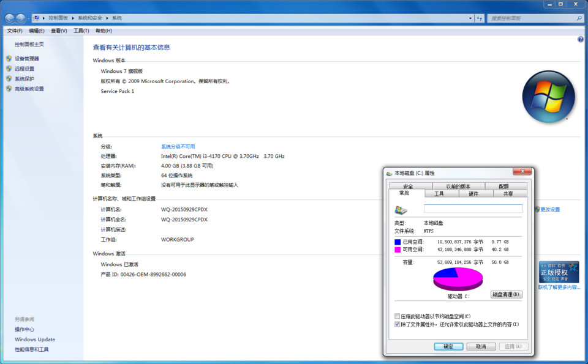Image resolution: width=588 pixels, height=364 pixels.
Task: Click the 确定 button
Action: point(448,346)
